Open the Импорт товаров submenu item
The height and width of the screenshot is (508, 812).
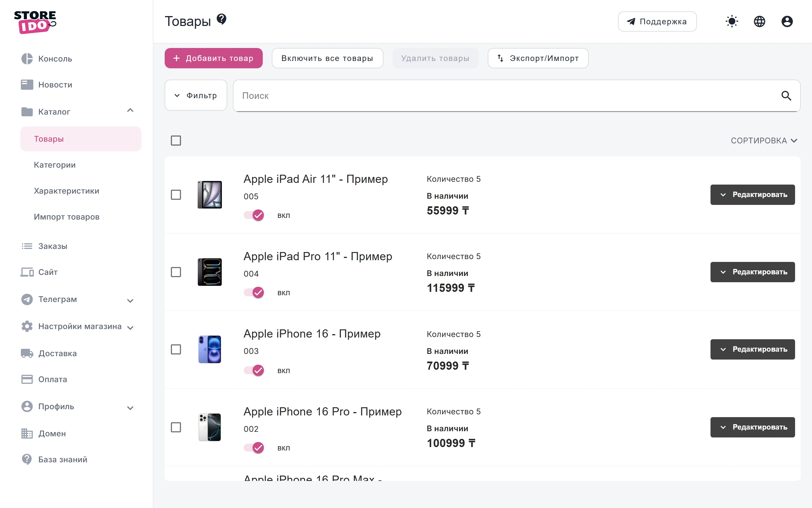(67, 217)
